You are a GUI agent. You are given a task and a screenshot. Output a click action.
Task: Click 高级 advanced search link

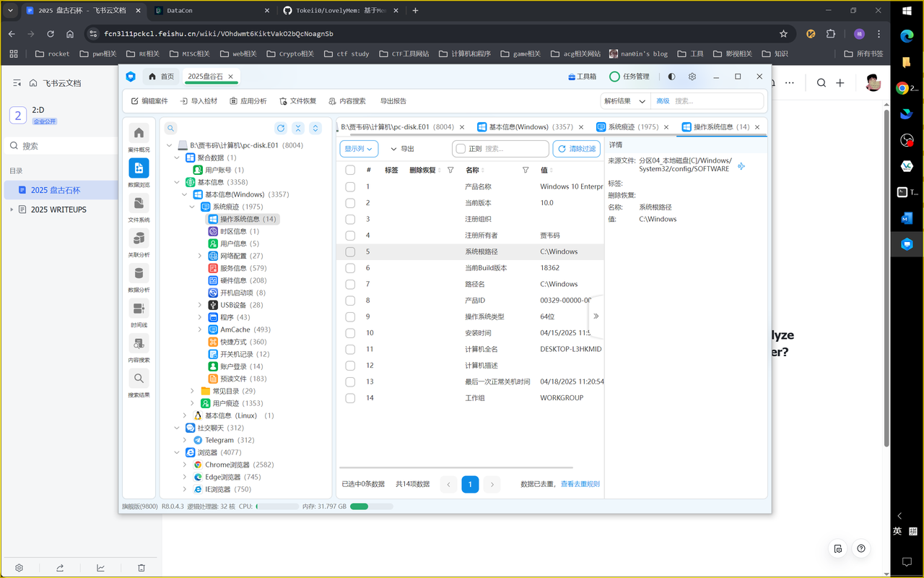[663, 101]
